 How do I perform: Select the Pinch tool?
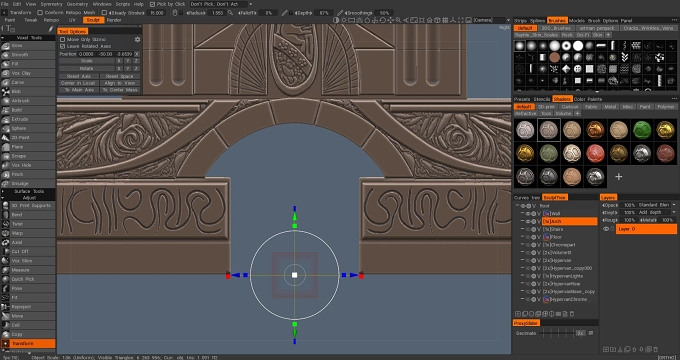(28, 174)
